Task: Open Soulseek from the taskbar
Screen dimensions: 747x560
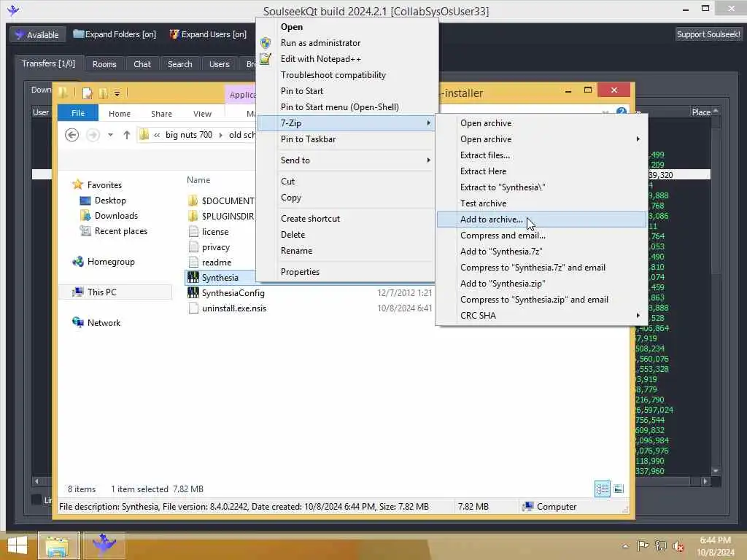Action: pos(104,545)
